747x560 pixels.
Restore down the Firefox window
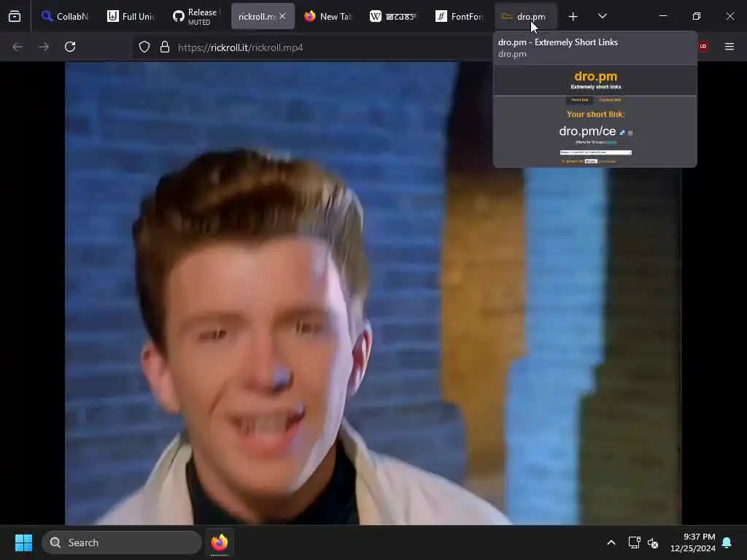tap(697, 16)
